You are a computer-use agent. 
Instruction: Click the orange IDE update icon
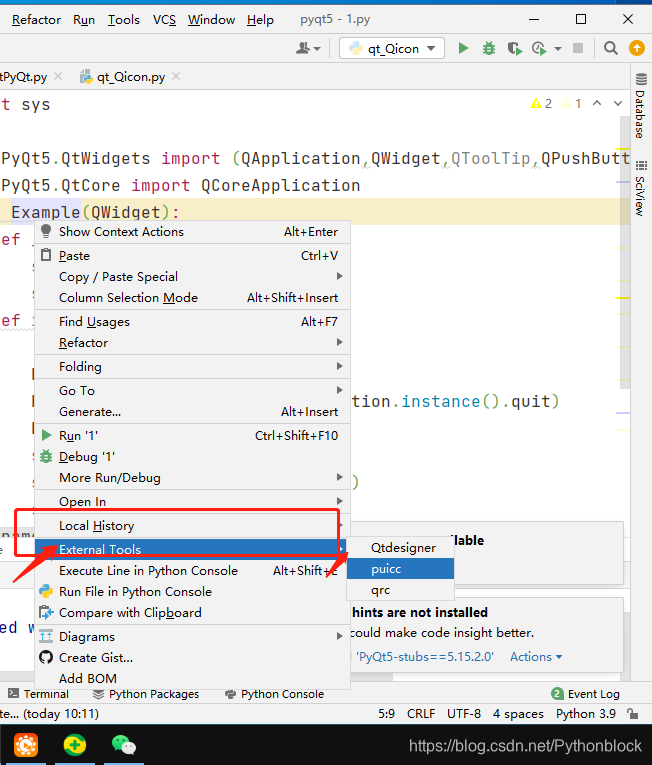[637, 48]
